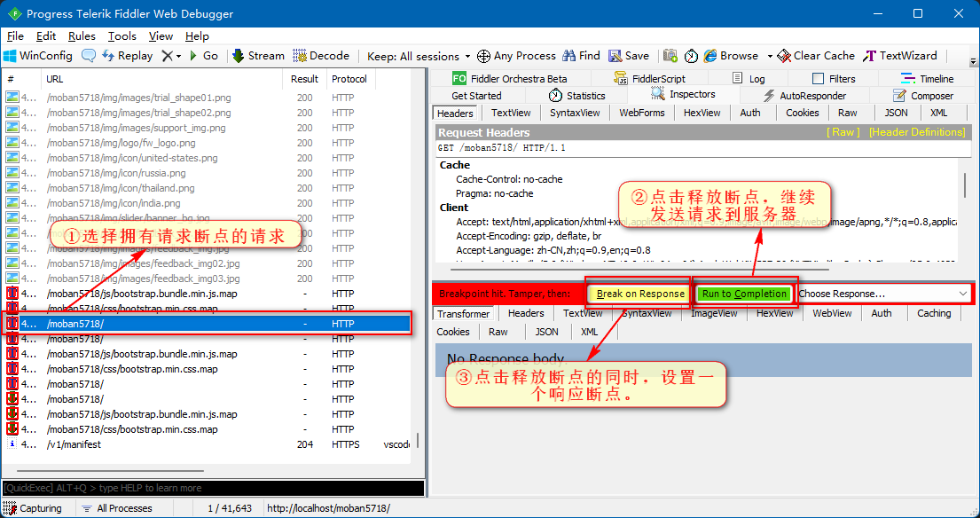This screenshot has width=980, height=518.
Task: Click the info icon of the /v1/manifest session
Action: pyautogui.click(x=12, y=444)
